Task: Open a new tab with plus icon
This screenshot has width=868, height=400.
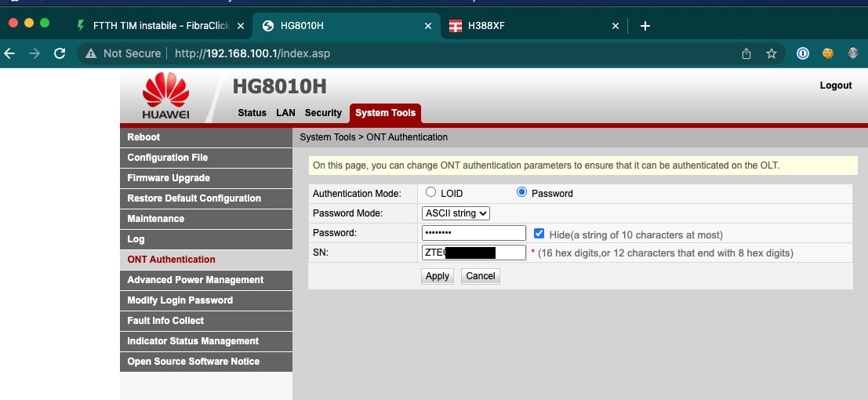Action: (645, 26)
